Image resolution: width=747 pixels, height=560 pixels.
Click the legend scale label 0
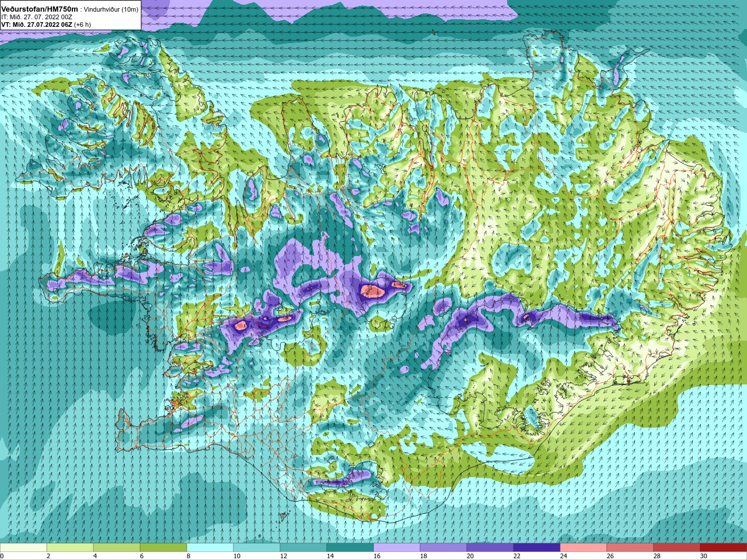pos(2,556)
